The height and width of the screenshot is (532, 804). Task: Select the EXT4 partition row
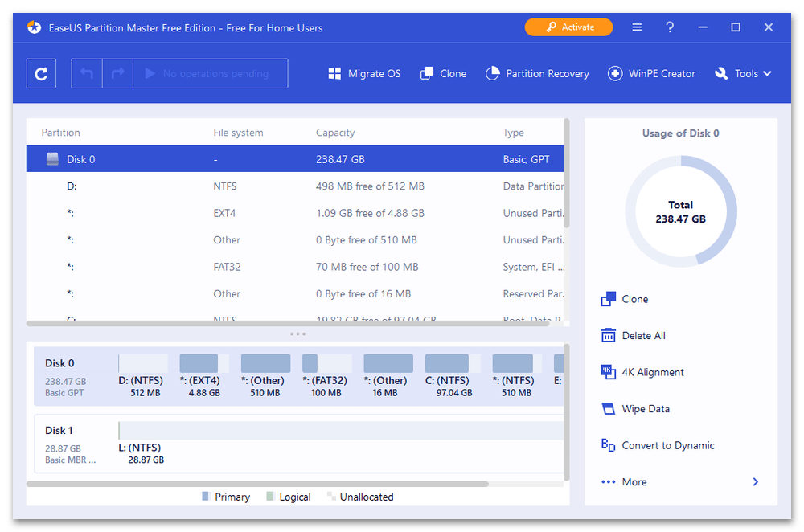tap(294, 213)
